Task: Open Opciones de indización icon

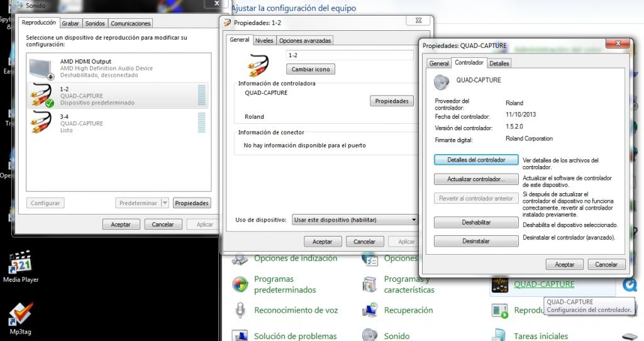Action: click(240, 260)
